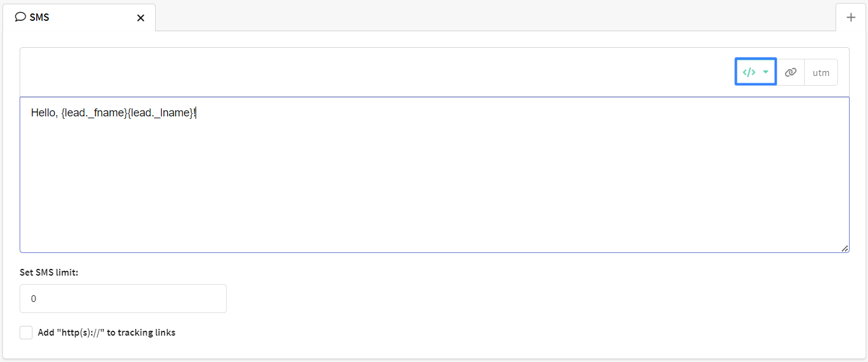
Task: Click the speech bubble icon on SMS tab
Action: coord(20,17)
